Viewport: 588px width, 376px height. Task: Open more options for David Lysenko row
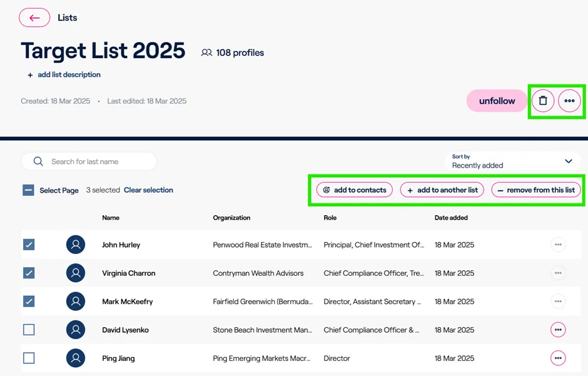[558, 330]
